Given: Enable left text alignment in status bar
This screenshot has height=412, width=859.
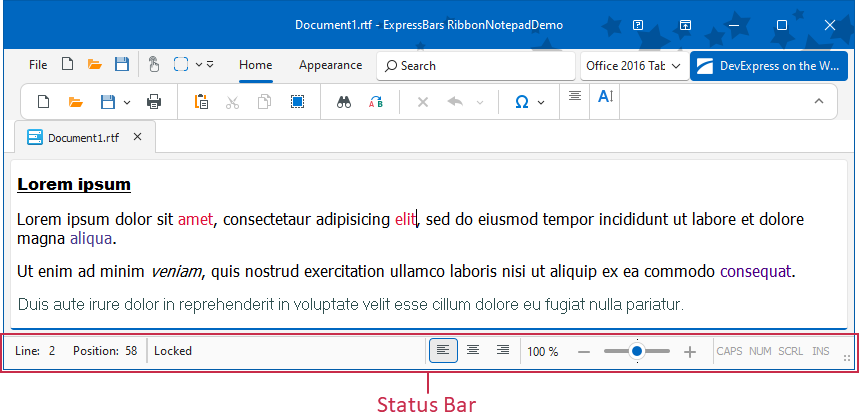Looking at the screenshot, I should click(x=444, y=351).
